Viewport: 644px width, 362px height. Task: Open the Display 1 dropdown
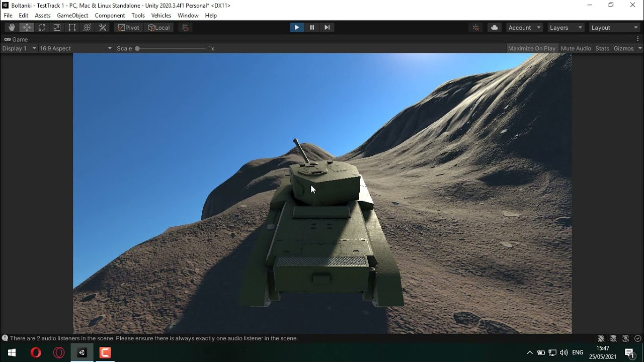pos(19,48)
